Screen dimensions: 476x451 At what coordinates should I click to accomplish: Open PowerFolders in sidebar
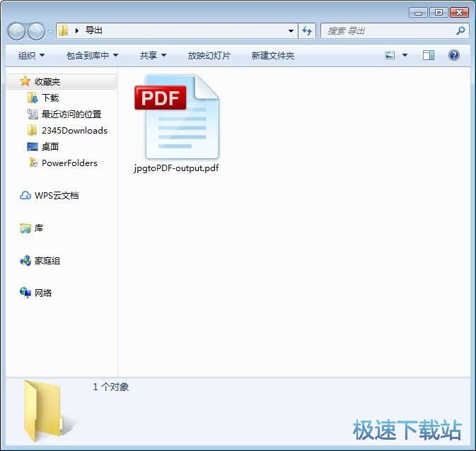pyautogui.click(x=69, y=163)
